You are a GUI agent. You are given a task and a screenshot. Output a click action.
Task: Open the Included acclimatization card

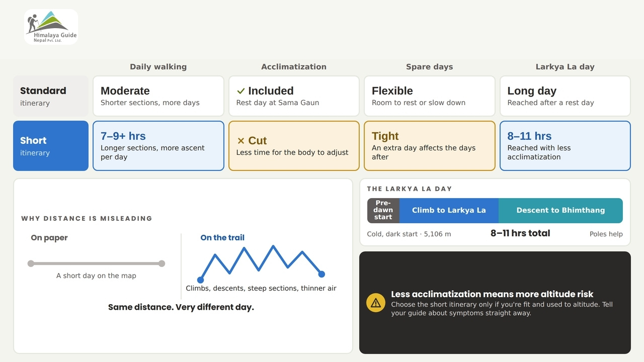click(x=294, y=96)
